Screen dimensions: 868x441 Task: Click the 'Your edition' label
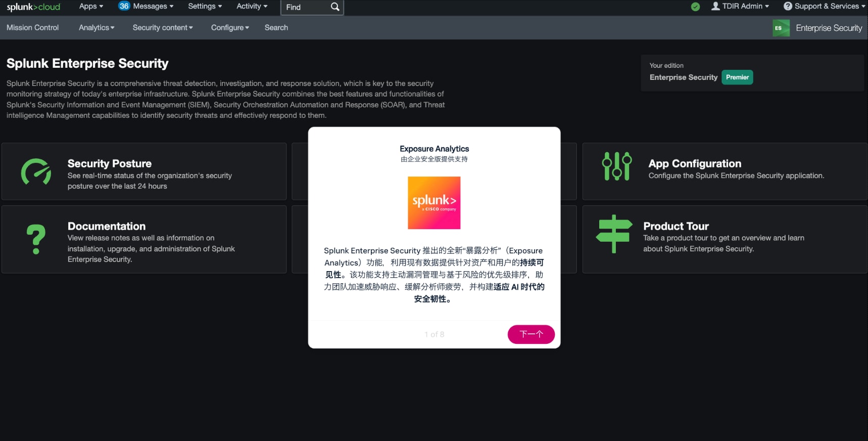pyautogui.click(x=666, y=66)
